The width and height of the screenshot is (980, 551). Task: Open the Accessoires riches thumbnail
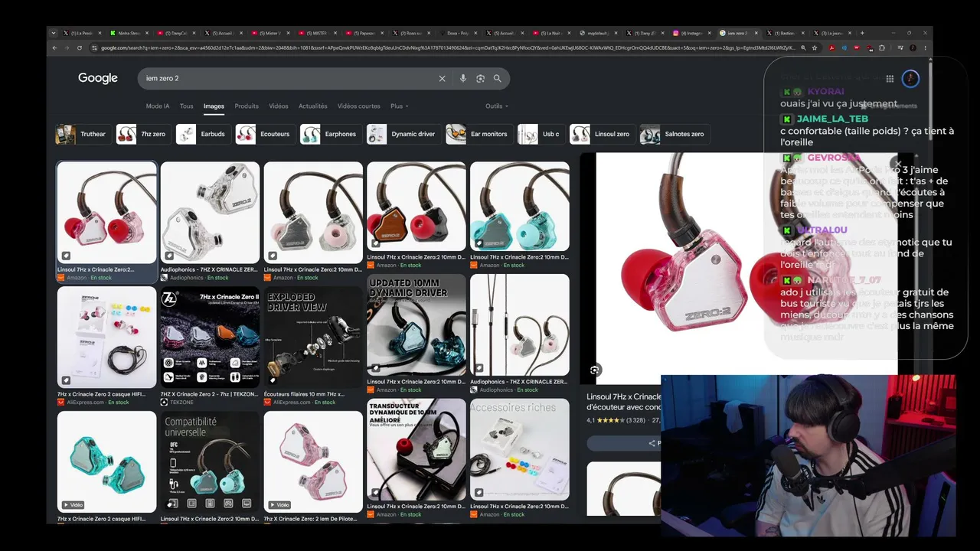click(x=520, y=449)
